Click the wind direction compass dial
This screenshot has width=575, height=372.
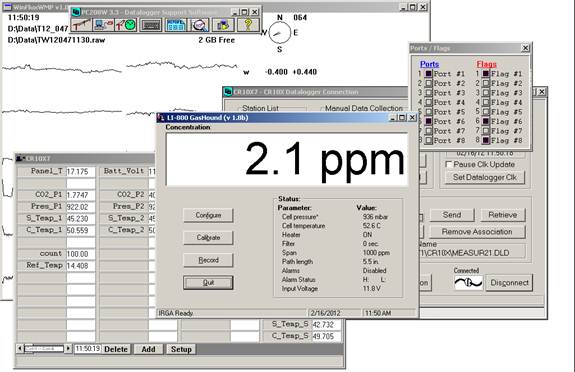pos(279,33)
